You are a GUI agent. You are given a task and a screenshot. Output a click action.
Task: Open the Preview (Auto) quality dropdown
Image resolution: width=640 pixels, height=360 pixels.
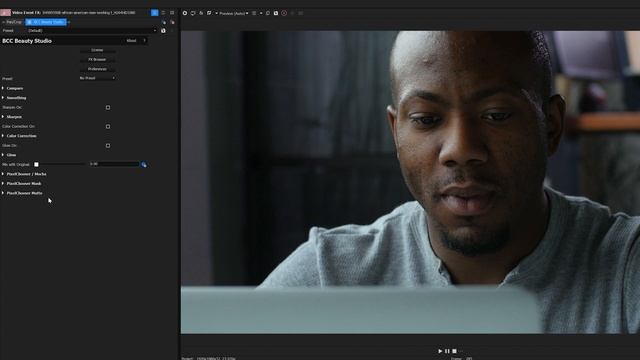[x=233, y=13]
